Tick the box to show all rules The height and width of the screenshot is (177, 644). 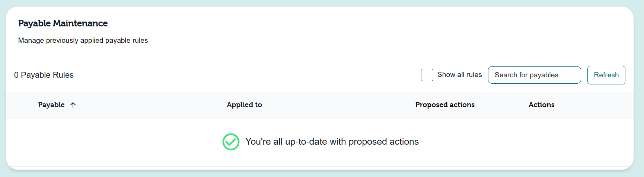point(427,75)
